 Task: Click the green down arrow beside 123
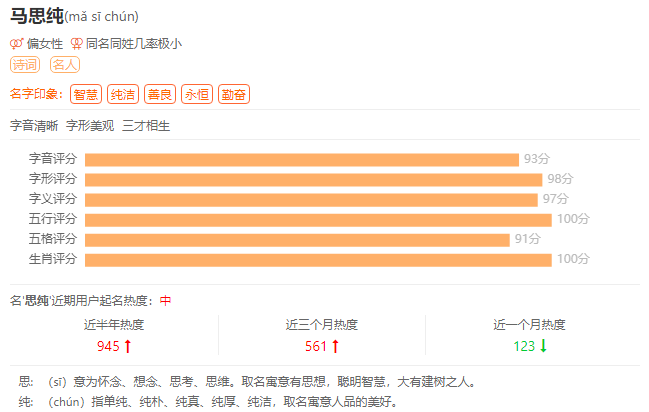point(544,346)
